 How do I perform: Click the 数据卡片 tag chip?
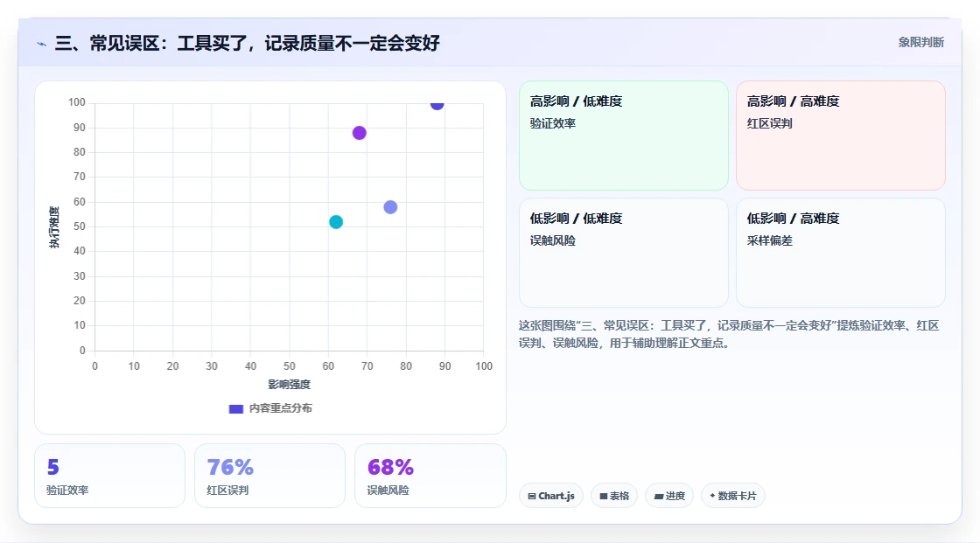pyautogui.click(x=733, y=496)
